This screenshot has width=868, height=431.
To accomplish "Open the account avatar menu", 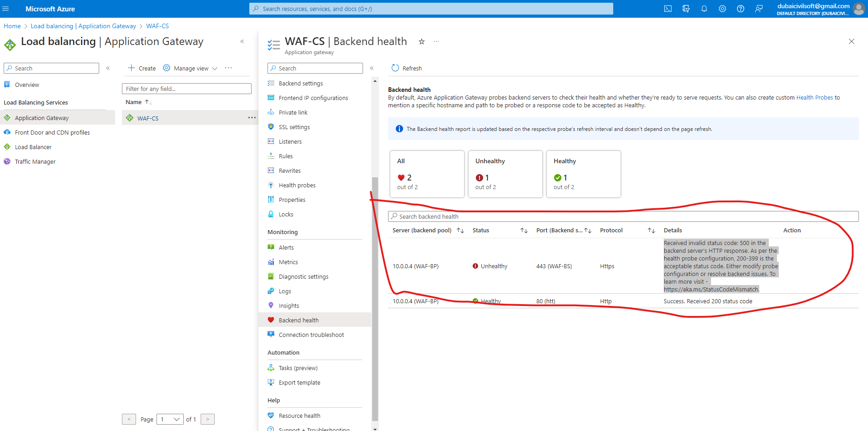I will coord(858,9).
